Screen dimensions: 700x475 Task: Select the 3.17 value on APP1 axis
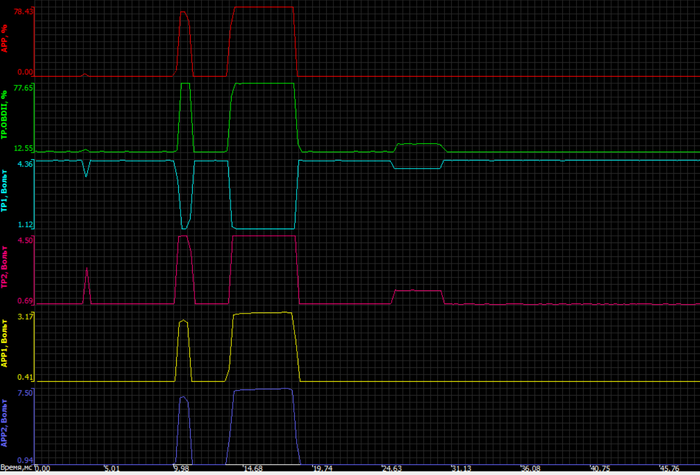coord(25,317)
